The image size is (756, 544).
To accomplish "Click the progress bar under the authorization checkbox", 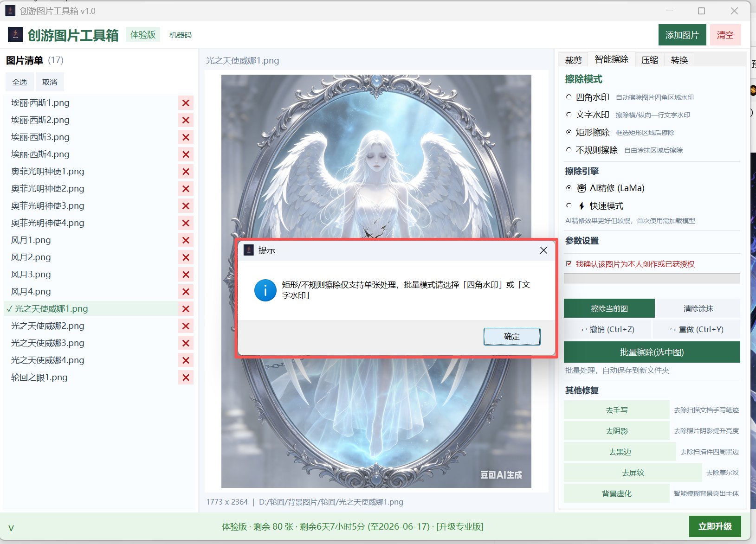I will tap(652, 278).
